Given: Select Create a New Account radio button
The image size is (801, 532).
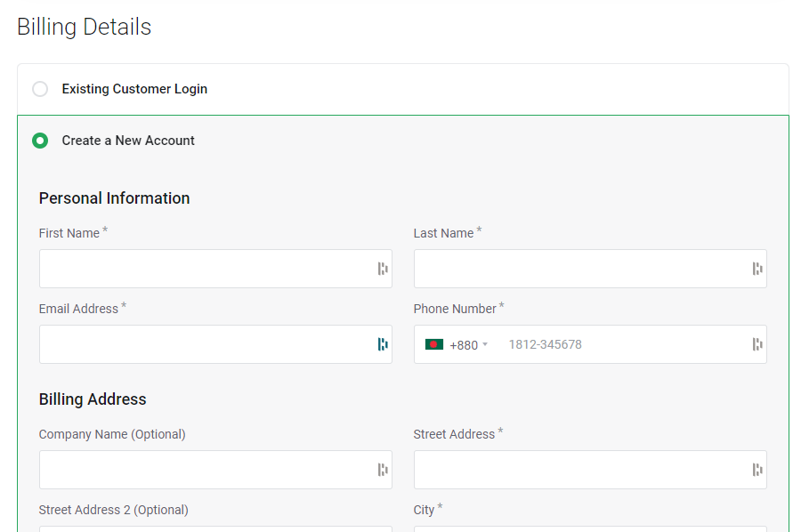Looking at the screenshot, I should (x=40, y=141).
